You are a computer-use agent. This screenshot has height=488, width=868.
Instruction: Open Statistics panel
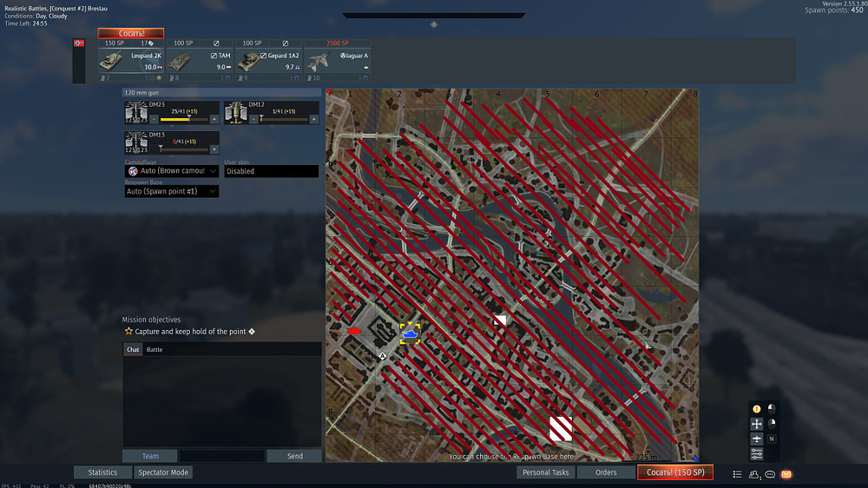tap(102, 472)
